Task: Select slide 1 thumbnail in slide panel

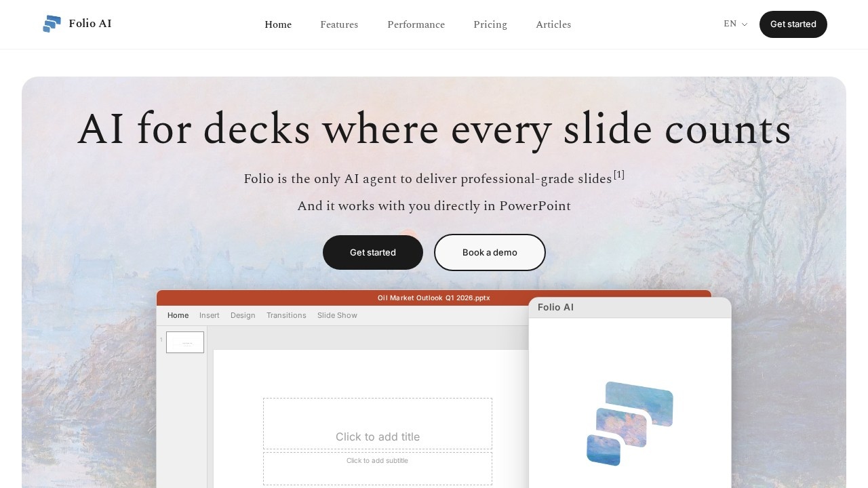Action: coord(185,342)
